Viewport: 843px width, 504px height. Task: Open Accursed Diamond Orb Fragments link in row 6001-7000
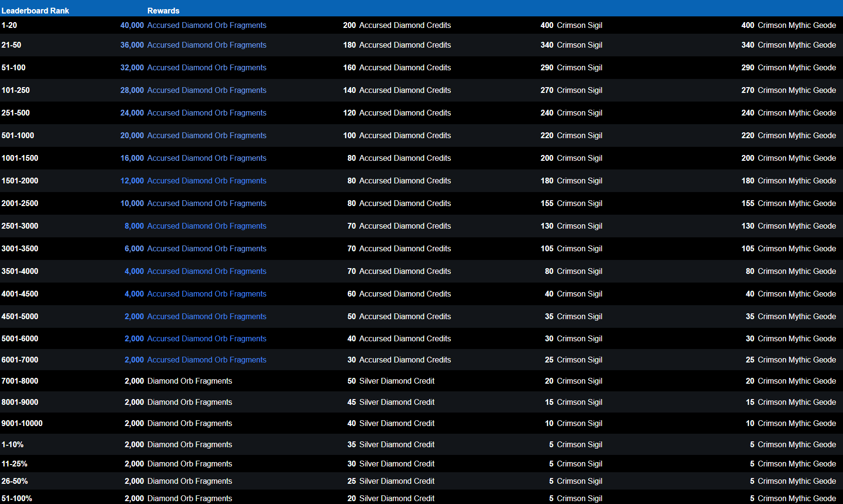(x=206, y=360)
